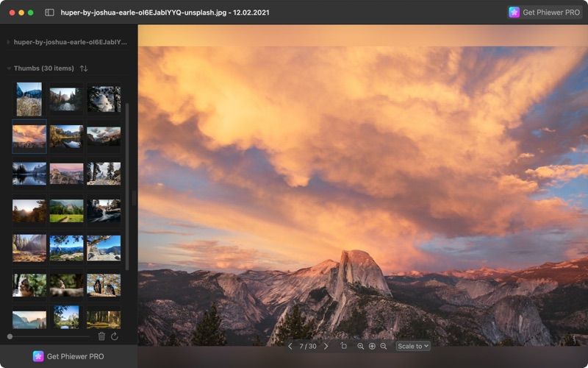Select the squirrel close-up thumbnail in sixth row

point(29,285)
